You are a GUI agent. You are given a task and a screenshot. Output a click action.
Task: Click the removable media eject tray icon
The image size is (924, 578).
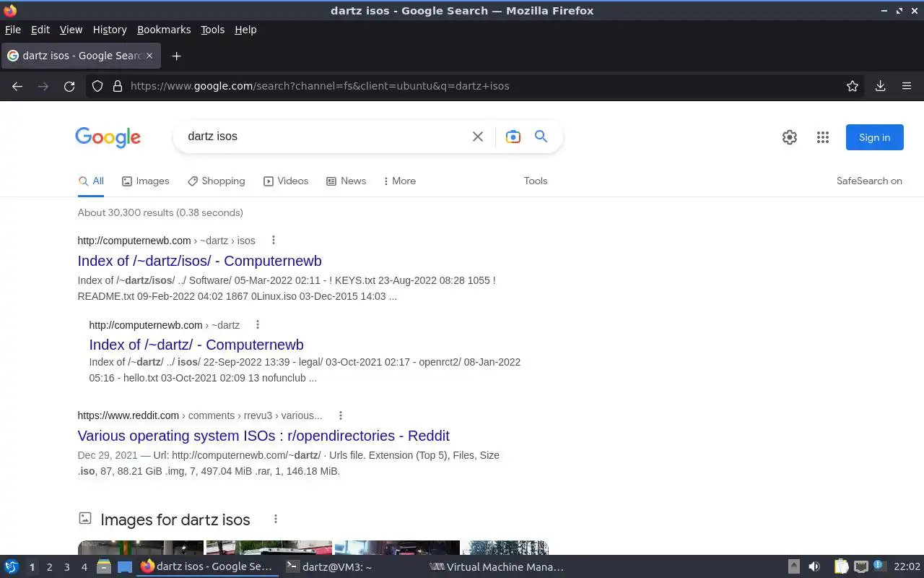pos(793,566)
